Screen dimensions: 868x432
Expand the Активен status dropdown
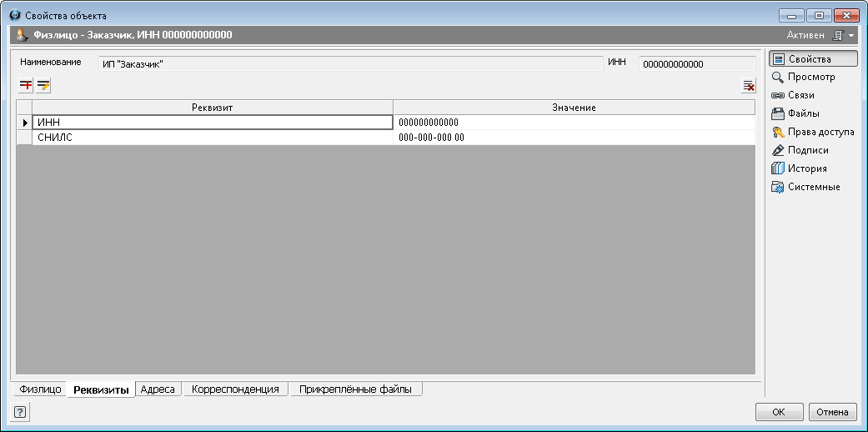pos(850,36)
